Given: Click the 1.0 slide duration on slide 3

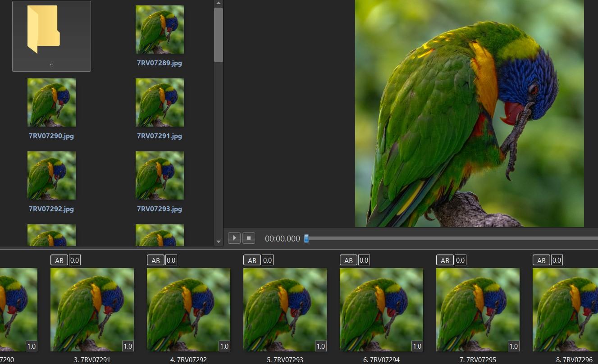Looking at the screenshot, I should pyautogui.click(x=128, y=346).
